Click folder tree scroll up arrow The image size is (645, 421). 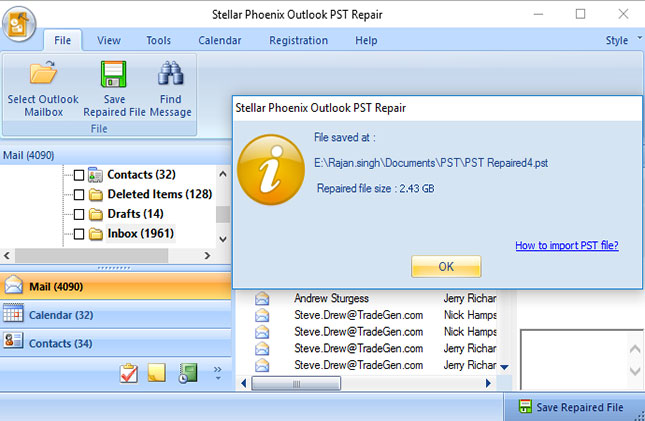click(x=223, y=174)
